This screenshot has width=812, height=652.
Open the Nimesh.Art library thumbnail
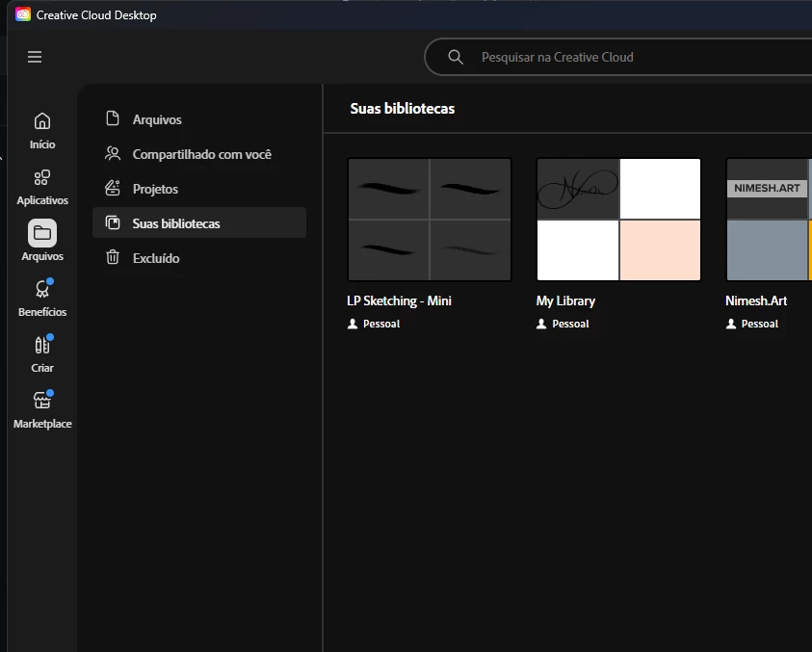[x=769, y=220]
